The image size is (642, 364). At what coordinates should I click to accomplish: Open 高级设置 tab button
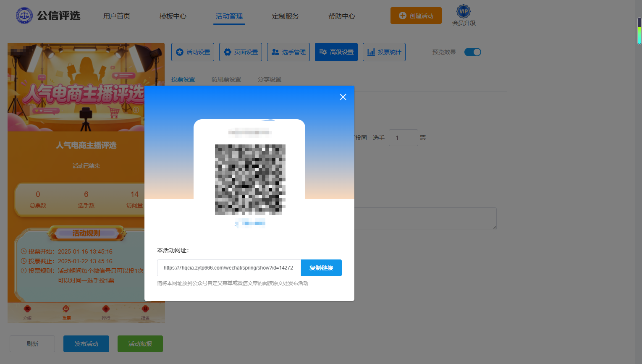click(336, 52)
